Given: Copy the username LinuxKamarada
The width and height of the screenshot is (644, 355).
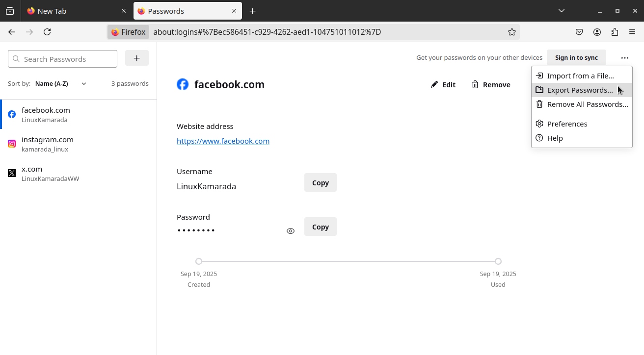Looking at the screenshot, I should tap(321, 182).
